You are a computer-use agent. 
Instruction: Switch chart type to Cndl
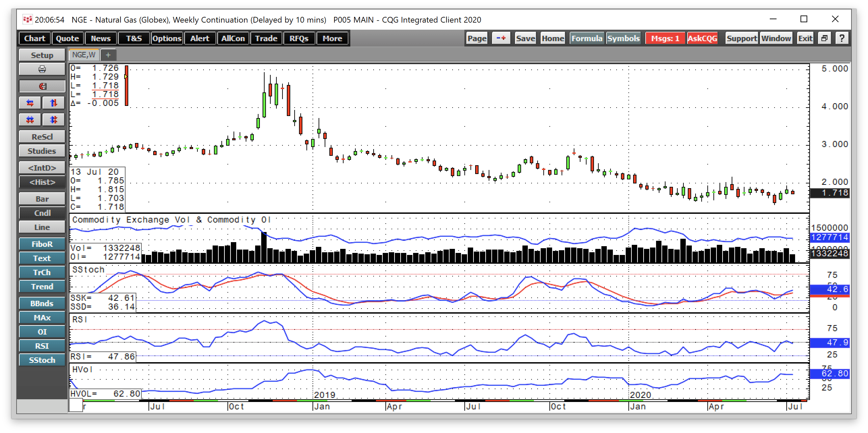click(42, 213)
